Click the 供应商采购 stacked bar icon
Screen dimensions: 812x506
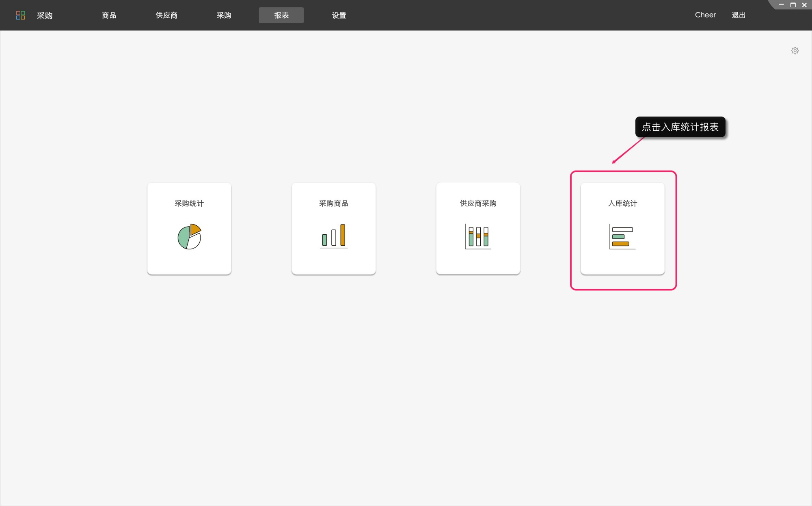[478, 236]
